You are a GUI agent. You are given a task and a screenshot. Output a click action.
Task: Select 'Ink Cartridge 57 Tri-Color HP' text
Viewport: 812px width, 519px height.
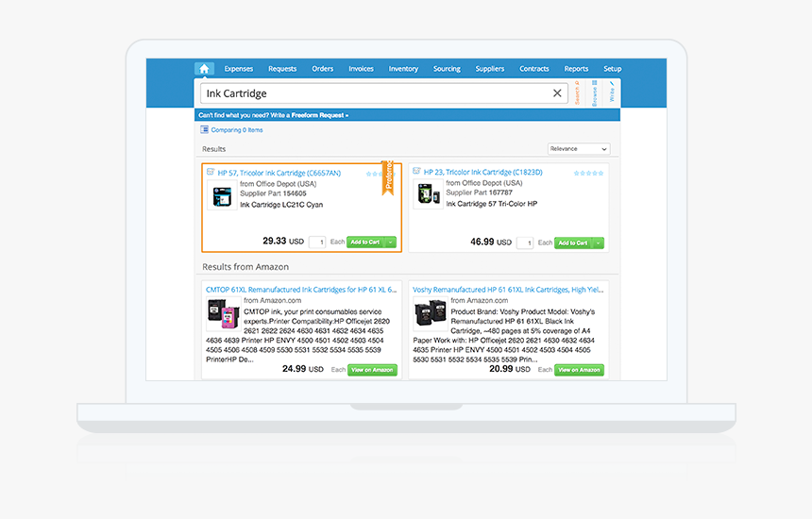coord(491,204)
